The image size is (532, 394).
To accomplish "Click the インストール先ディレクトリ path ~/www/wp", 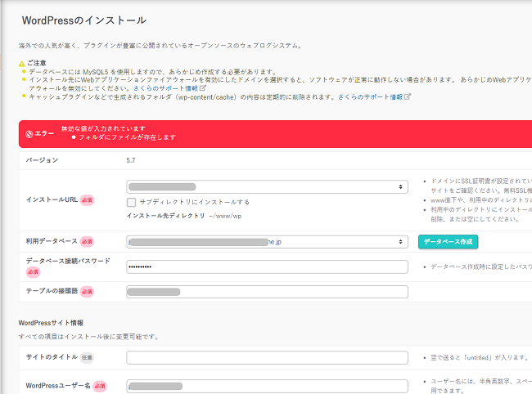I will coord(225,216).
